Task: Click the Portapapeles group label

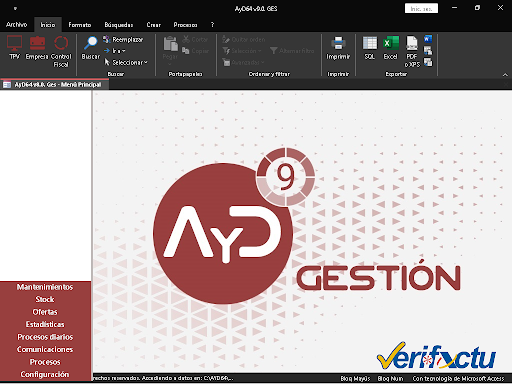Action: tap(185, 74)
